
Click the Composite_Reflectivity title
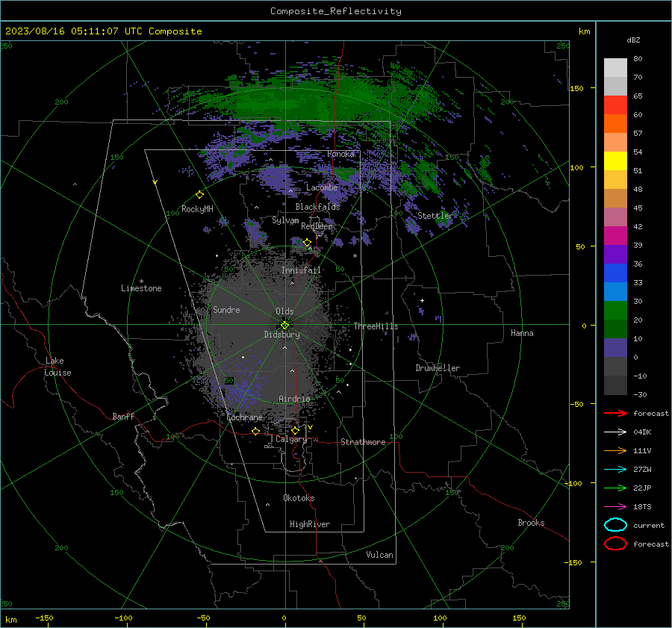(336, 11)
